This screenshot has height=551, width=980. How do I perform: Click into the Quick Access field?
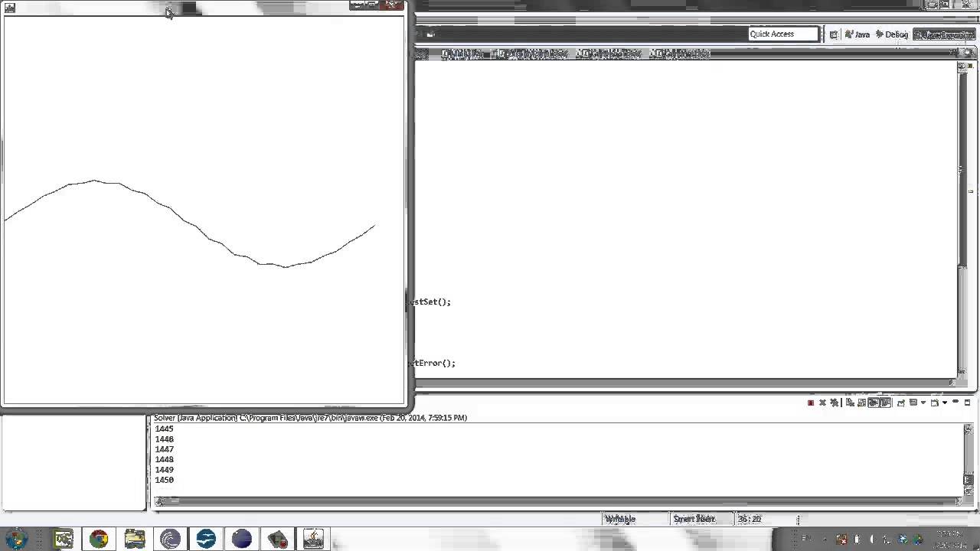point(783,34)
